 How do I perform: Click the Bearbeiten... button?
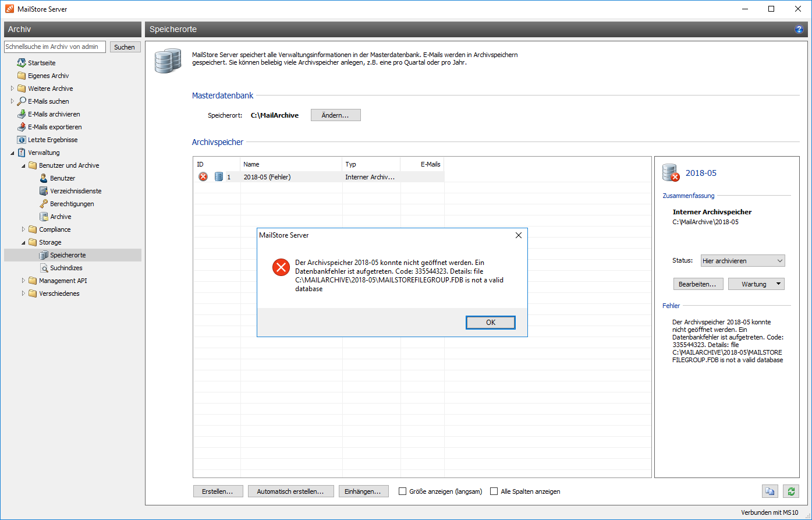click(x=698, y=284)
